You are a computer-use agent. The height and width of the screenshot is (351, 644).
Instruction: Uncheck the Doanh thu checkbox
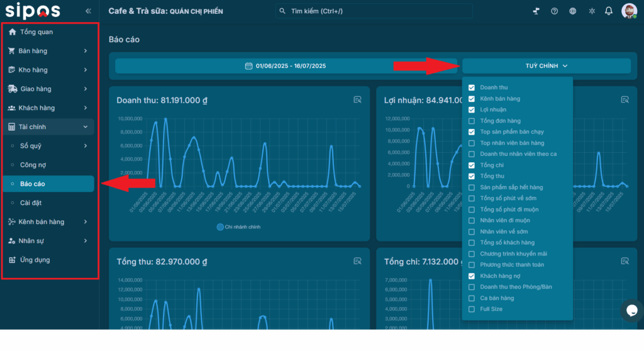(472, 87)
